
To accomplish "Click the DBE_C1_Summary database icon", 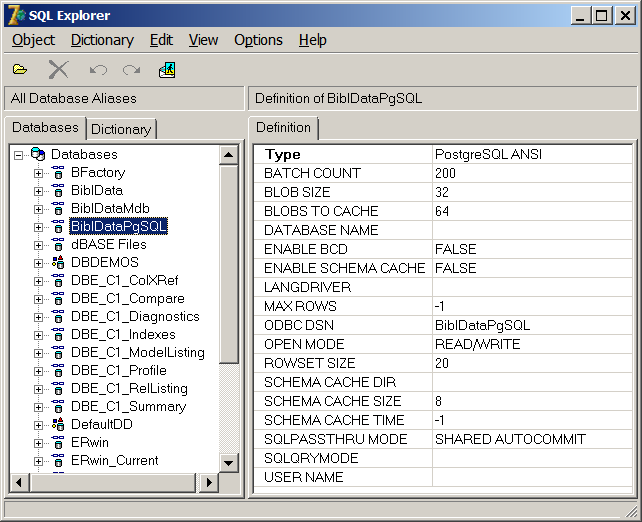I will click(58, 407).
